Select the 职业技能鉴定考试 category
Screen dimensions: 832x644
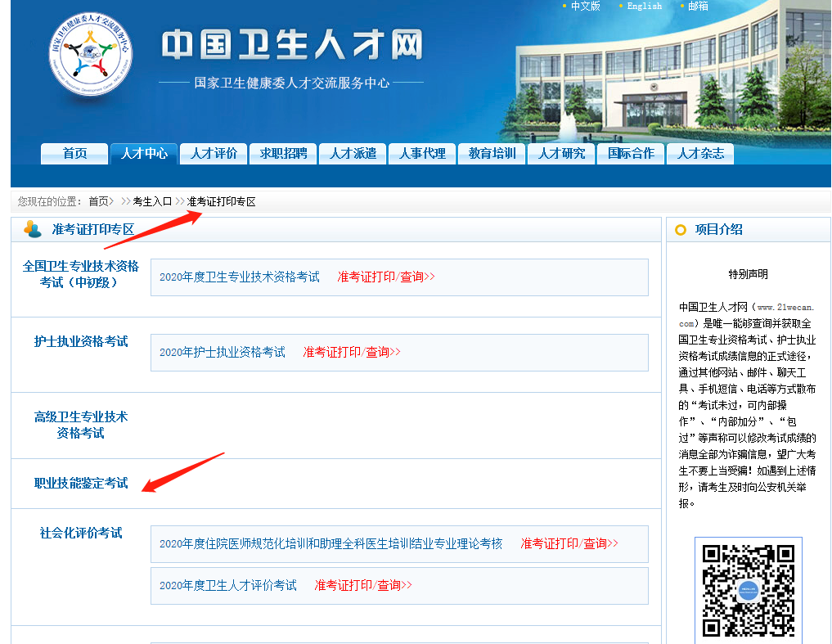point(81,483)
